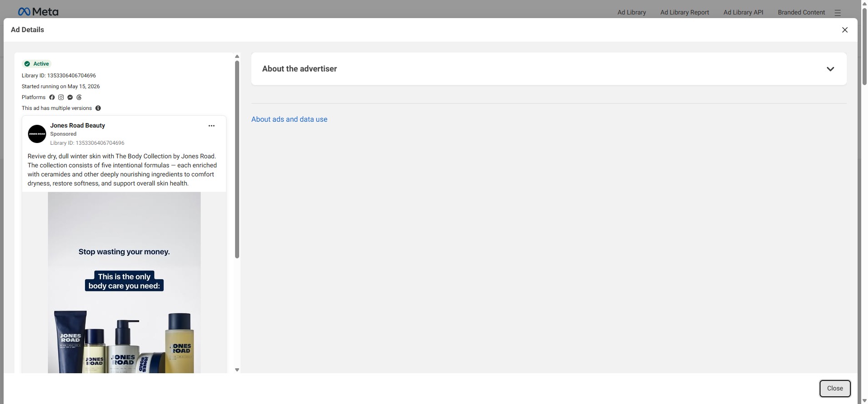The height and width of the screenshot is (404, 868).
Task: Click the 'Sponsored' label in the ad
Action: click(x=63, y=134)
